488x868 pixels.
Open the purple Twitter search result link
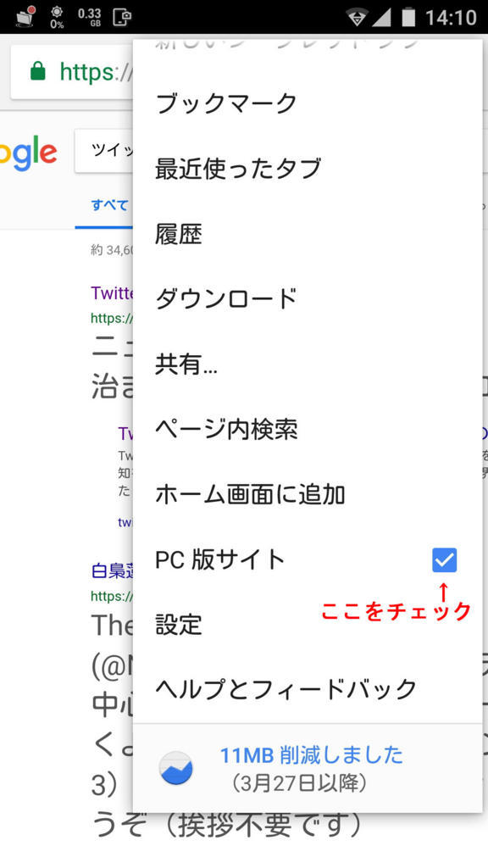pos(113,292)
